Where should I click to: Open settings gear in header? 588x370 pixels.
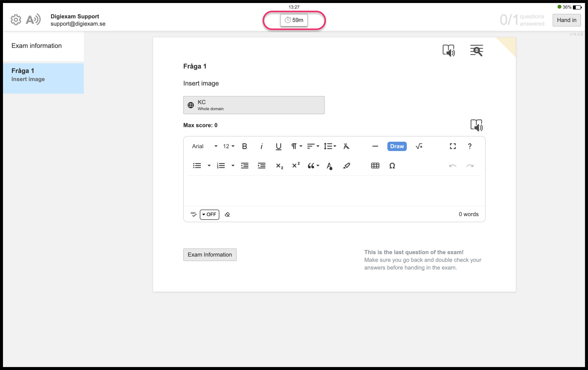point(16,20)
